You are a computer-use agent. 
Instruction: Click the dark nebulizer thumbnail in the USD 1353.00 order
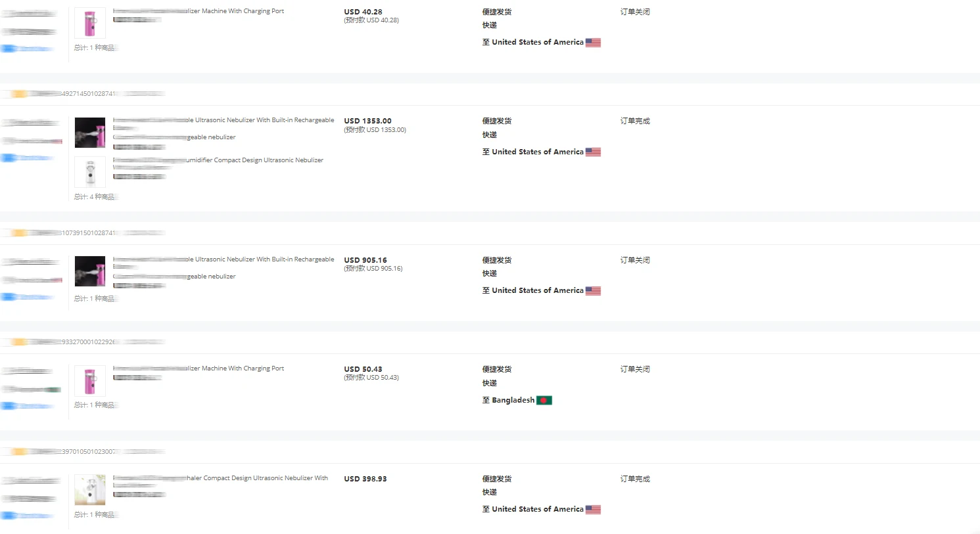pos(90,133)
